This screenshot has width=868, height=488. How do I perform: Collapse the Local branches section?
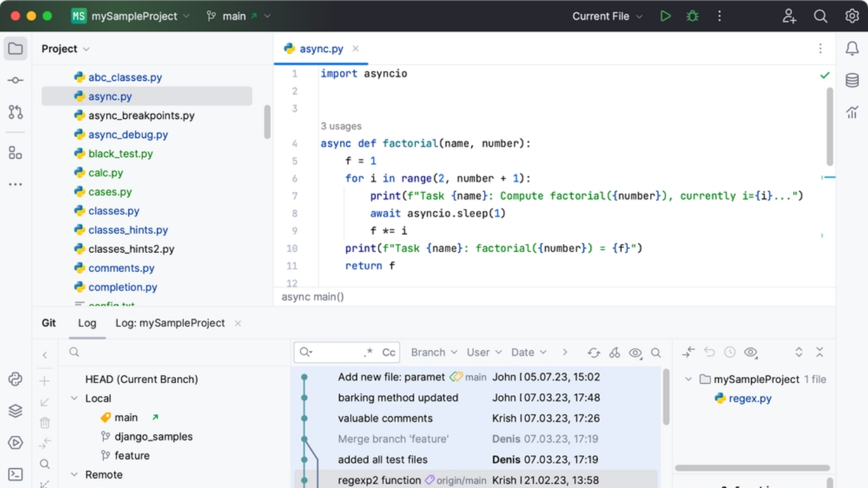point(75,398)
